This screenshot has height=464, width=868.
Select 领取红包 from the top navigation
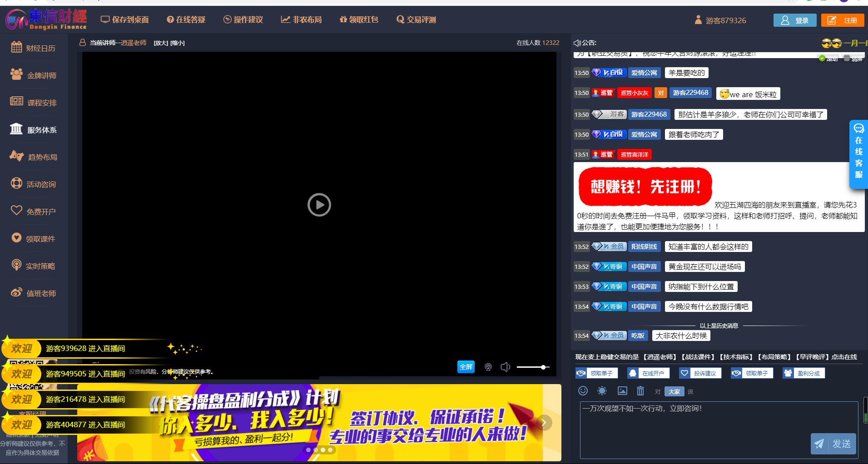click(359, 20)
